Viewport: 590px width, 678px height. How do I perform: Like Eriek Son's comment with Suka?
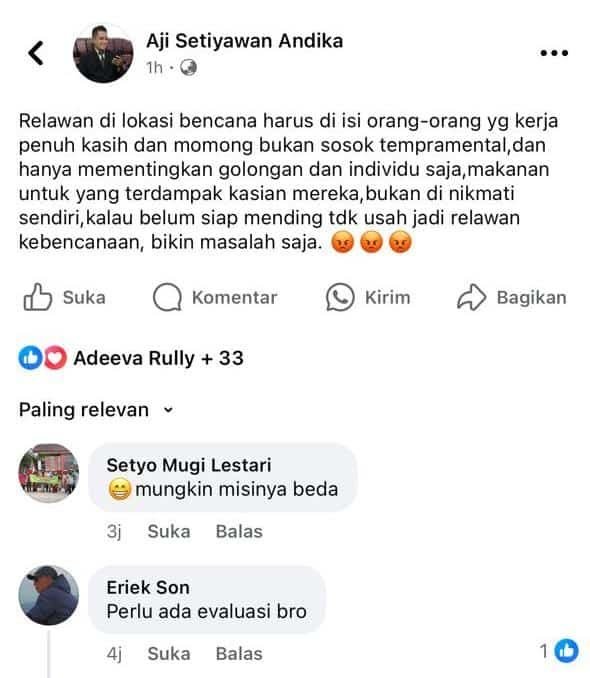169,654
